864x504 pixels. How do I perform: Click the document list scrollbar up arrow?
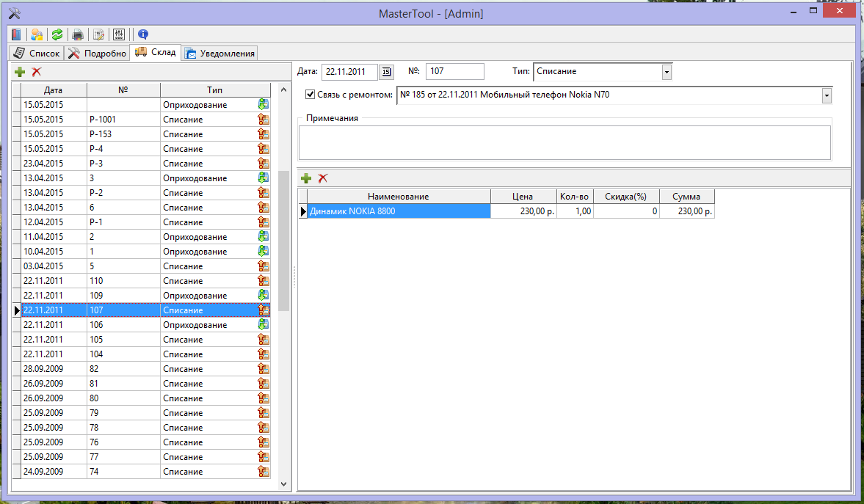point(284,90)
